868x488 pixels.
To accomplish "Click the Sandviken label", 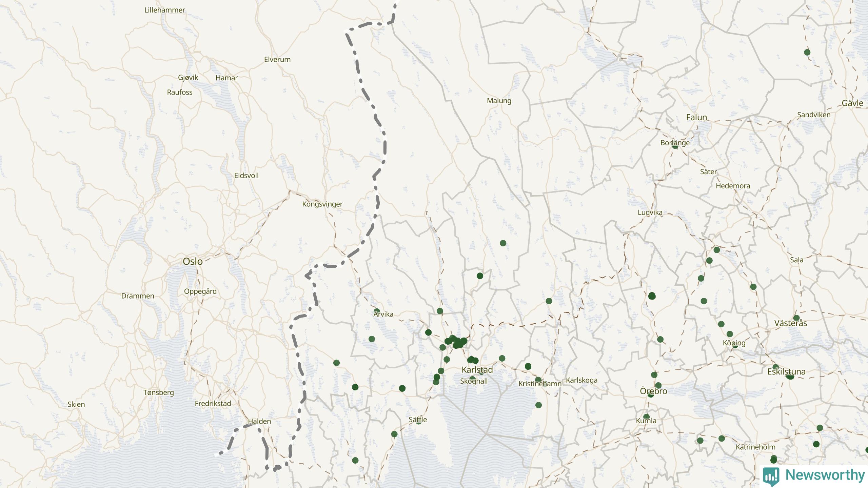I will pyautogui.click(x=814, y=115).
